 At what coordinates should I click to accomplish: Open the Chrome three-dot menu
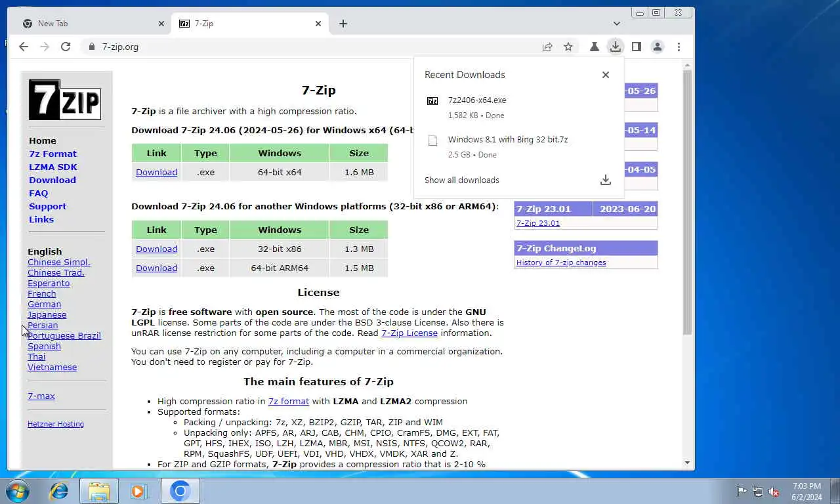(x=679, y=47)
